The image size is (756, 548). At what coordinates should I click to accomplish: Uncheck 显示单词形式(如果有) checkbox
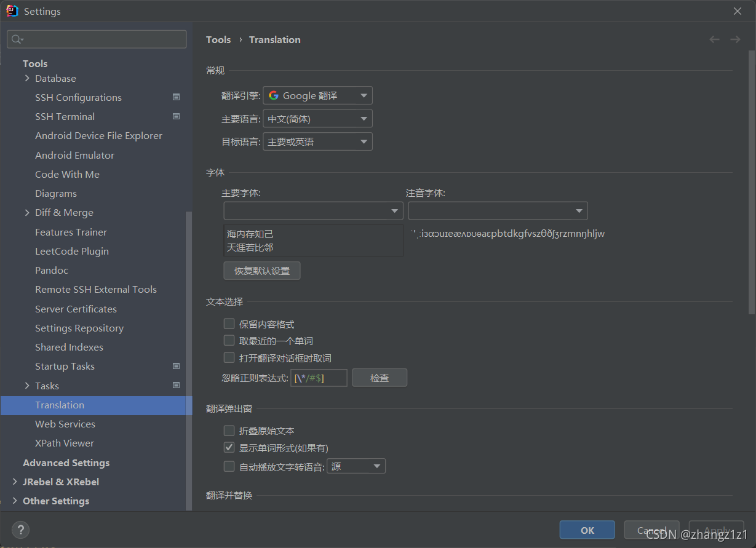[x=229, y=448]
